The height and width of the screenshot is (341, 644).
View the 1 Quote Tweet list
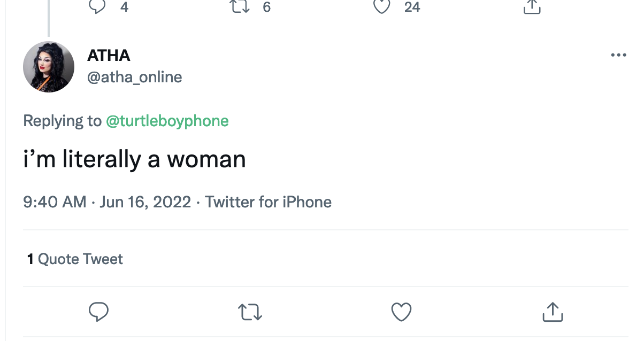pyautogui.click(x=75, y=259)
